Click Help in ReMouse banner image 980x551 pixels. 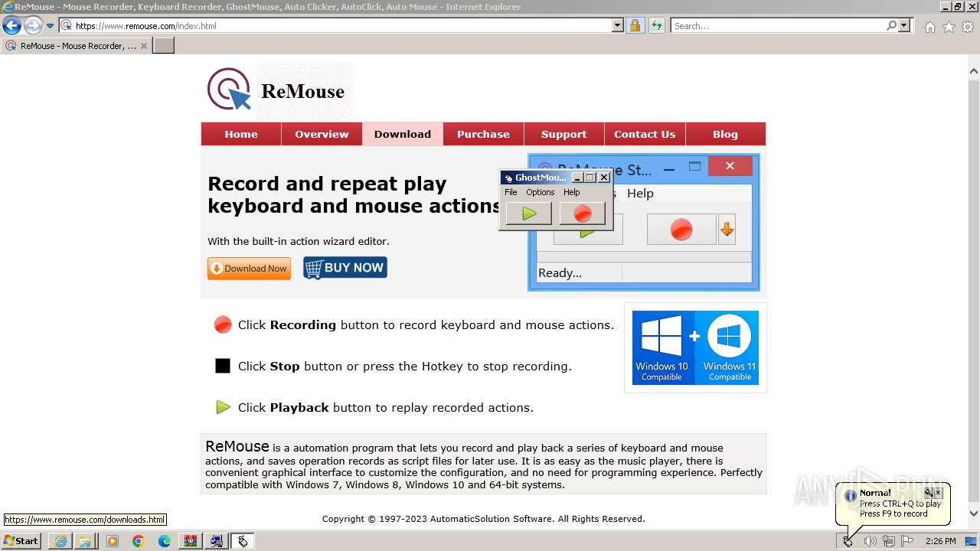(x=640, y=194)
